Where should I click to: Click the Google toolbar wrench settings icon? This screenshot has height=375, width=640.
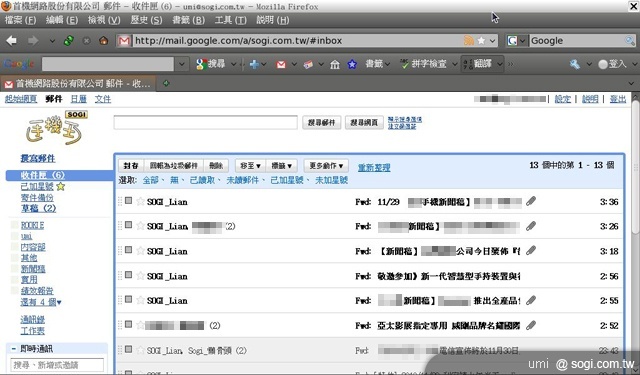point(575,64)
